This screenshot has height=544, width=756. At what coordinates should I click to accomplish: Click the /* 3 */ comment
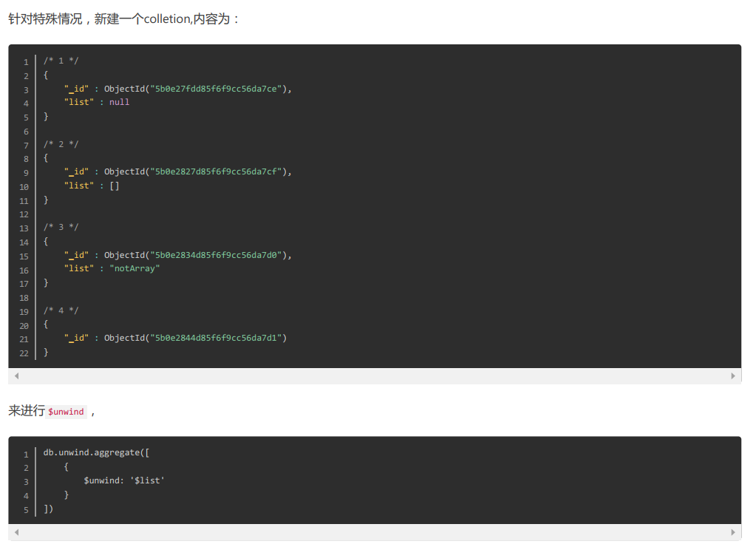pos(61,227)
